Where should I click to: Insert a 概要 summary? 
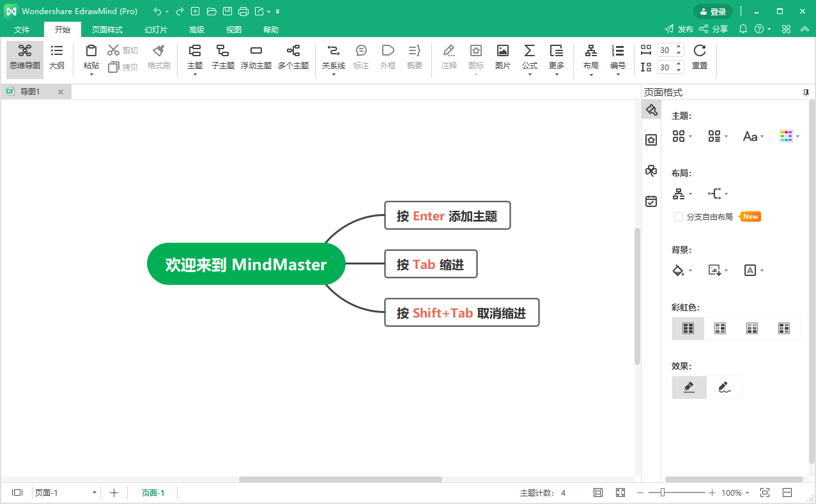[x=414, y=57]
